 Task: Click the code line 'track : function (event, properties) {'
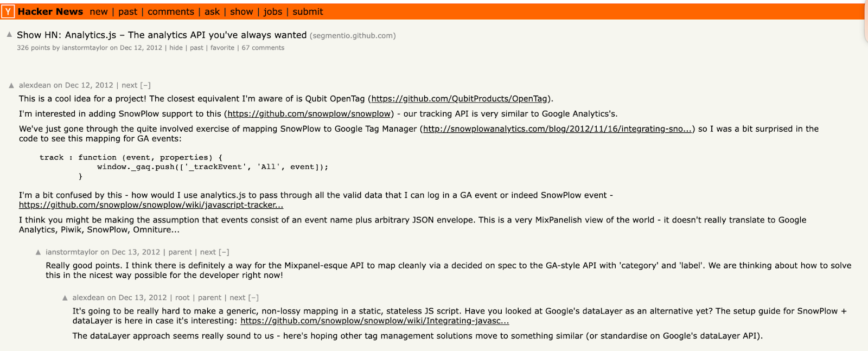131,157
